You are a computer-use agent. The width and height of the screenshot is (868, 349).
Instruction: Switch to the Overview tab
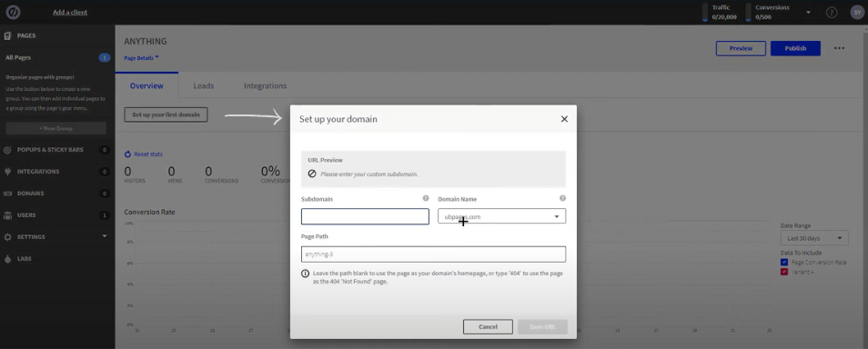click(x=146, y=85)
